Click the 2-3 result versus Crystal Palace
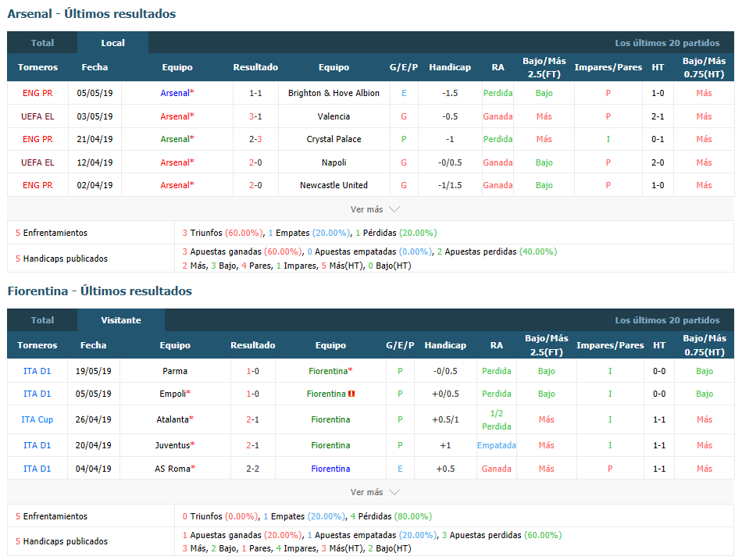This screenshot has height=560, width=742. [255, 139]
